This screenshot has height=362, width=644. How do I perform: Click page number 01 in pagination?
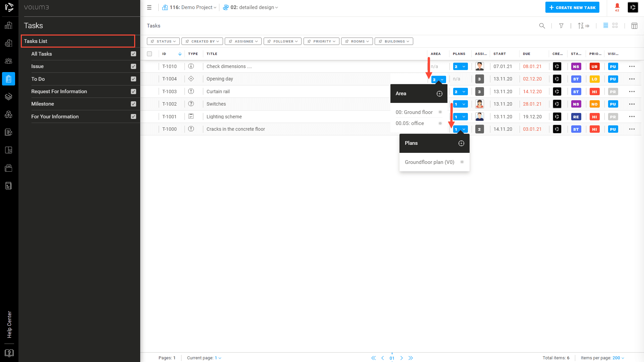pyautogui.click(x=392, y=358)
